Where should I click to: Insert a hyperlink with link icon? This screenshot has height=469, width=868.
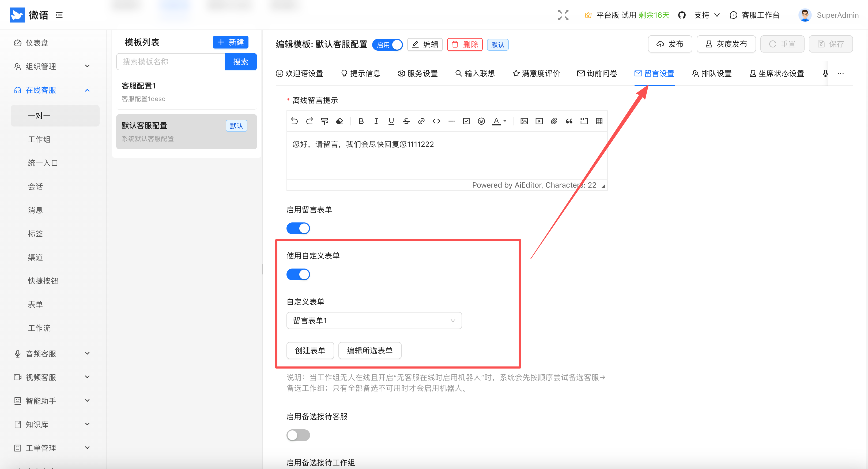(421, 121)
